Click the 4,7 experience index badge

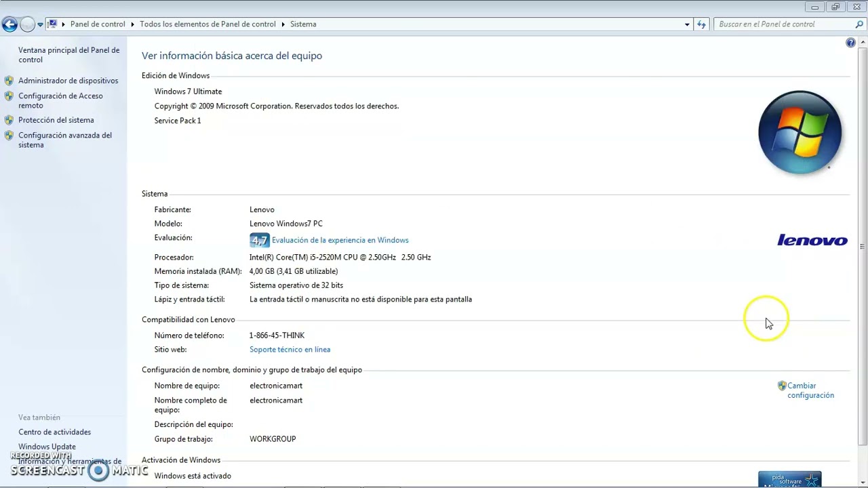[x=260, y=240]
